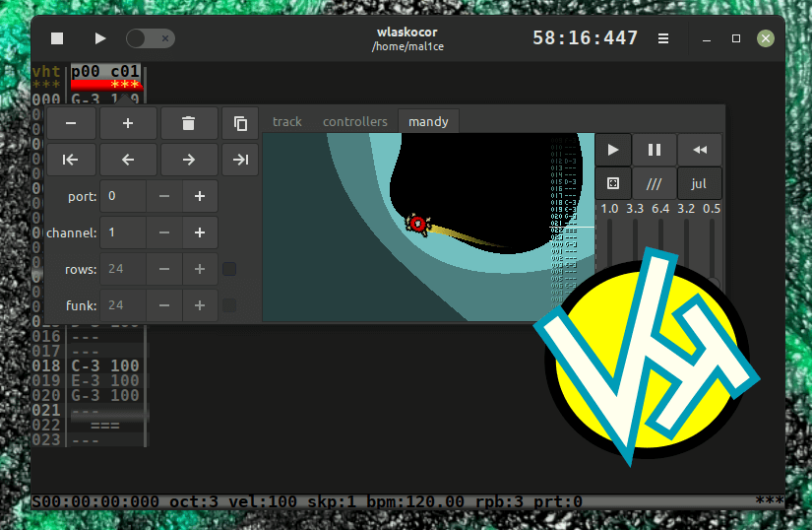Open the hamburger menu in the header
The image size is (812, 530).
click(x=662, y=38)
